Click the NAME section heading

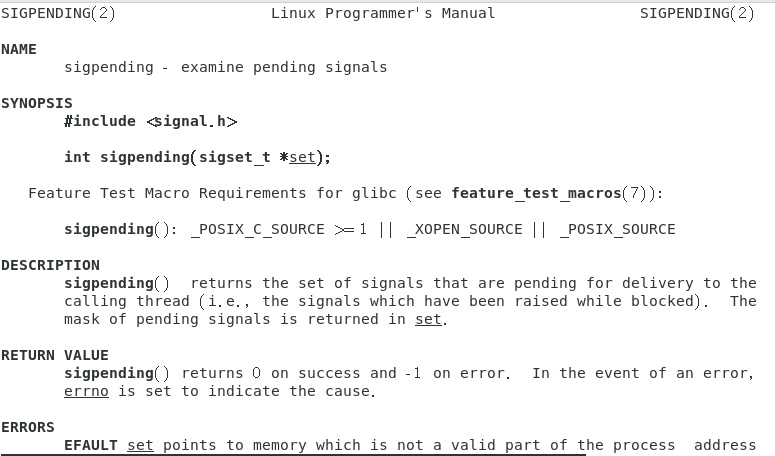[19, 49]
